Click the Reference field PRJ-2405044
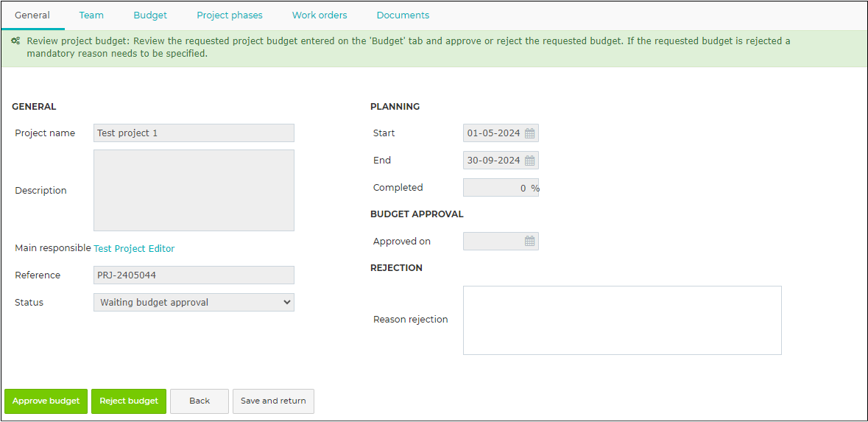 coord(194,275)
